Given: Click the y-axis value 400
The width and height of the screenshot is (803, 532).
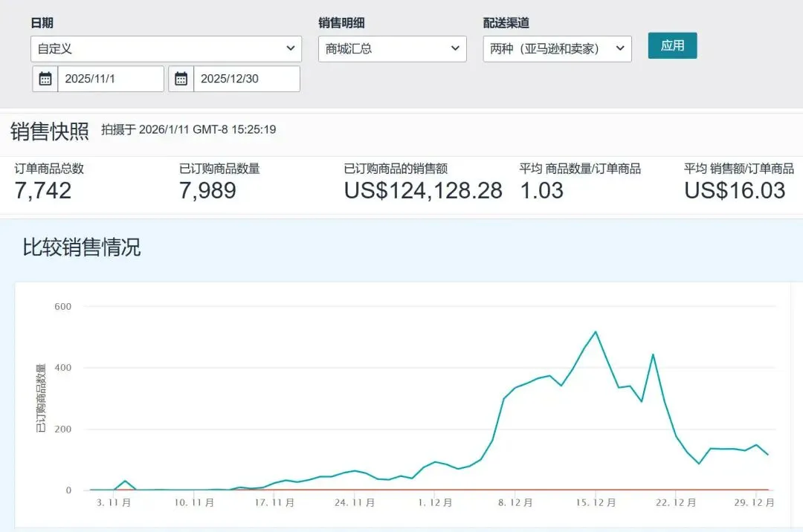Looking at the screenshot, I should tap(63, 368).
